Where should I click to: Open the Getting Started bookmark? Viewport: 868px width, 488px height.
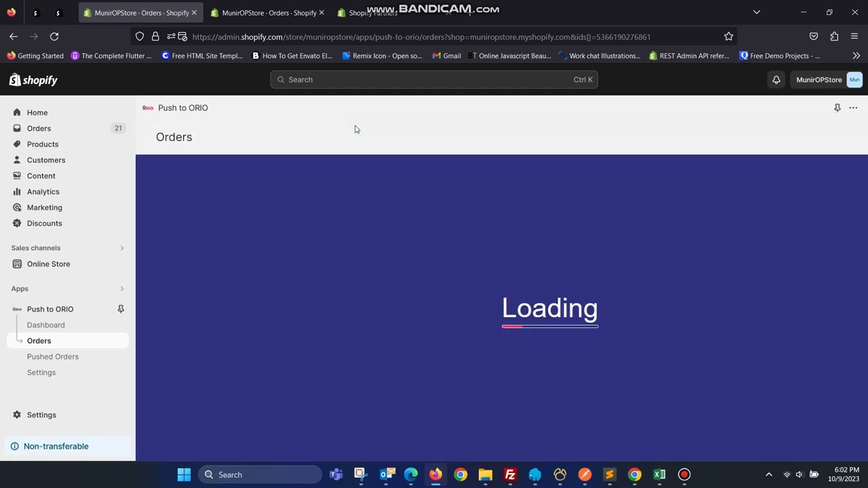tap(35, 56)
